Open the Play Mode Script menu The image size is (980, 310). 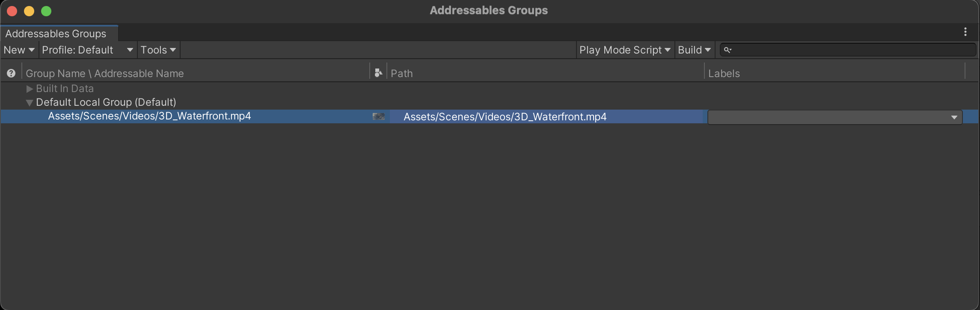click(x=625, y=50)
